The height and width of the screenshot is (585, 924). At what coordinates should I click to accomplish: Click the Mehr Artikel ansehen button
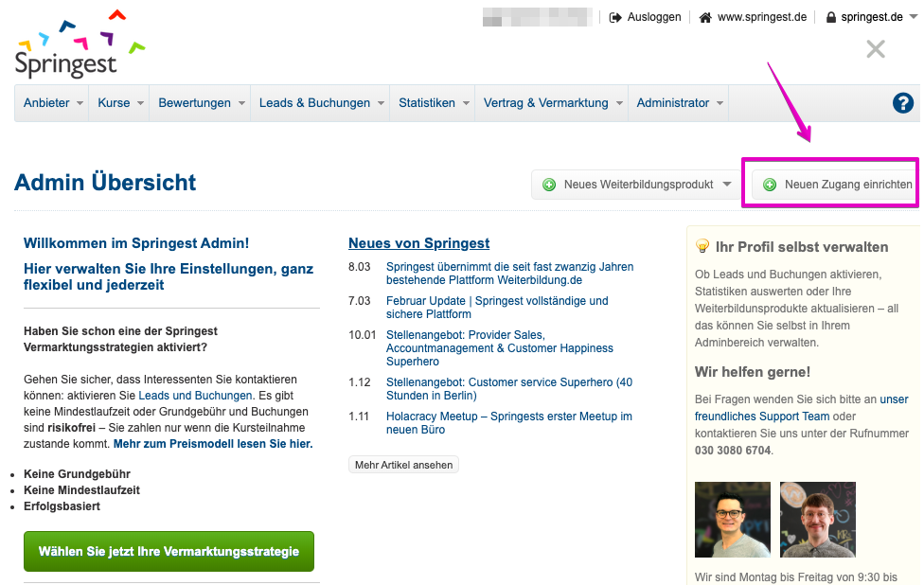pyautogui.click(x=403, y=465)
